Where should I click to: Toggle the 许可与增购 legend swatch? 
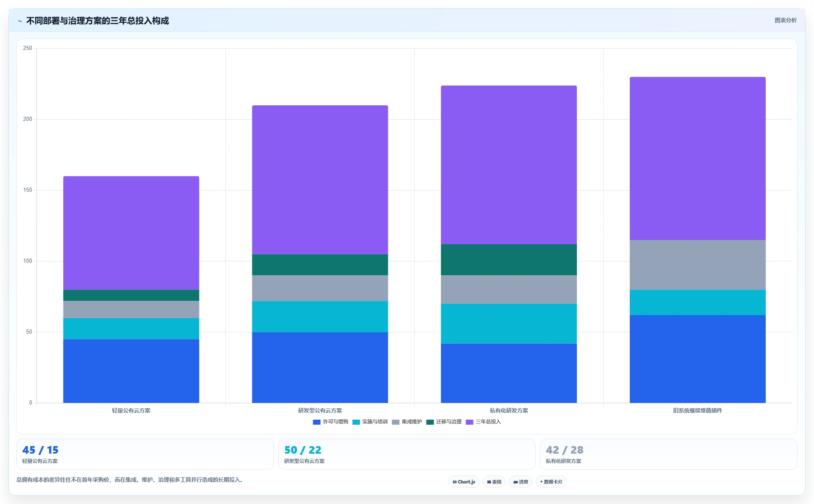(x=317, y=422)
